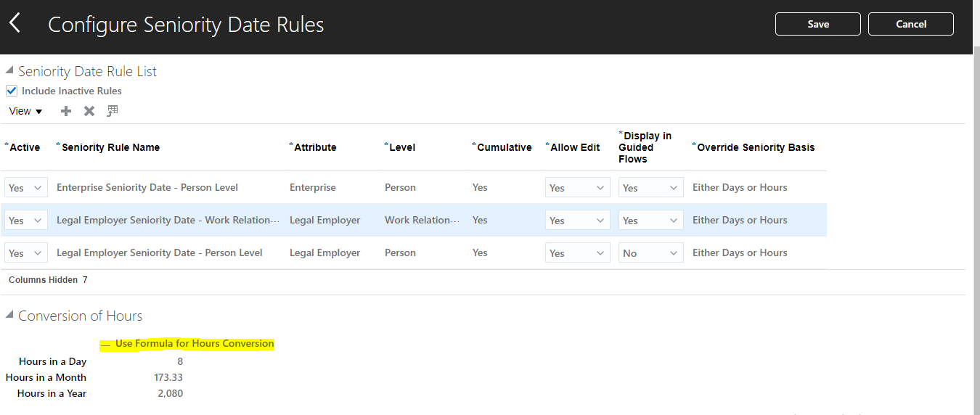Go back using the left arrow icon

[x=15, y=23]
